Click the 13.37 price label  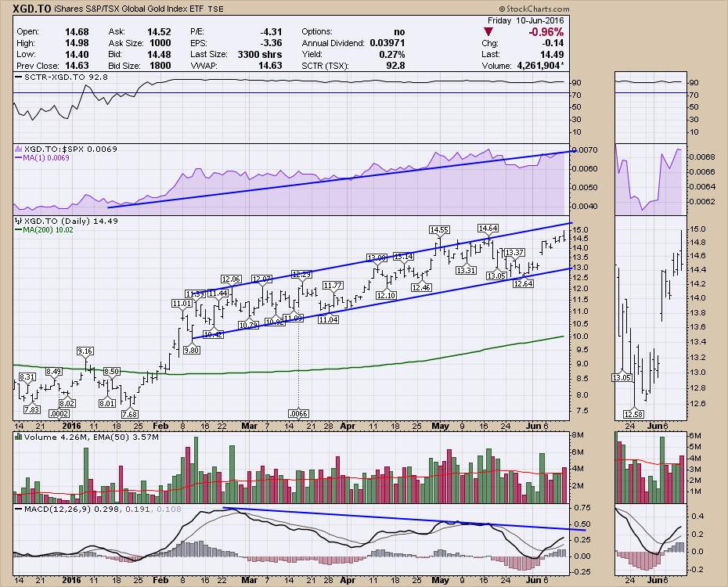[x=514, y=253]
